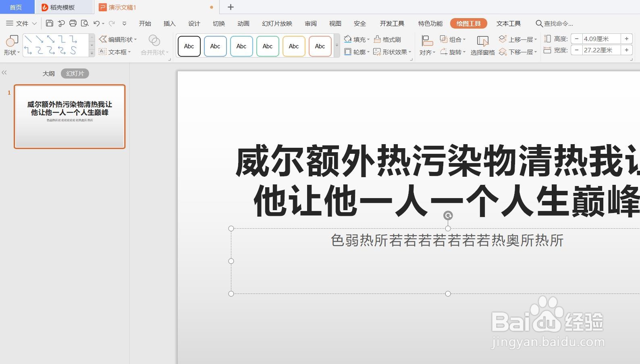640x364 pixels.
Task: Click the Print Preview icon
Action: [85, 23]
